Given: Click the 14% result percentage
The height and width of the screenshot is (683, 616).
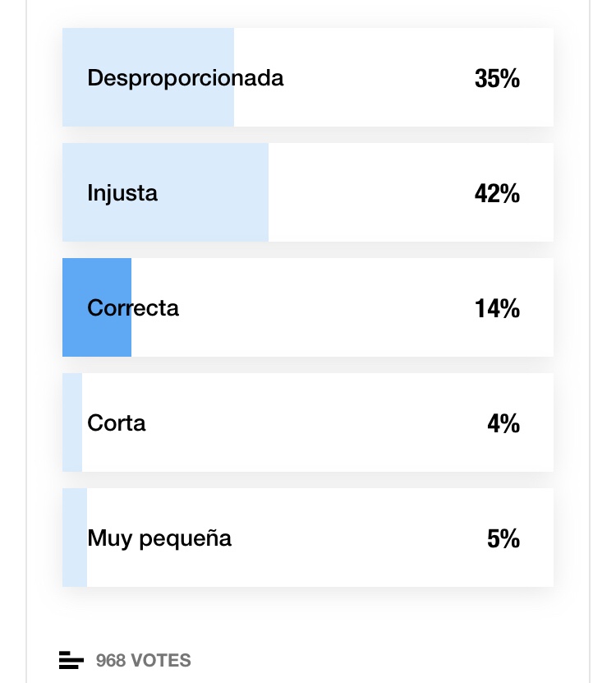Looking at the screenshot, I should point(497,308).
